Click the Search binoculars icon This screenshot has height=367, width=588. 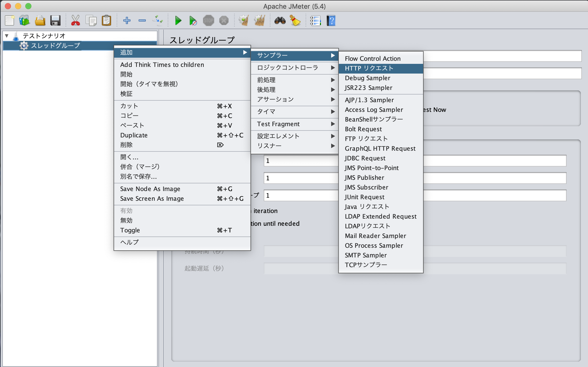[x=280, y=20]
